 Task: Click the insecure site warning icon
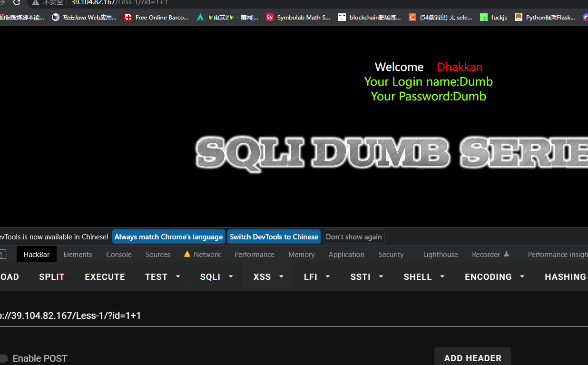coord(35,2)
